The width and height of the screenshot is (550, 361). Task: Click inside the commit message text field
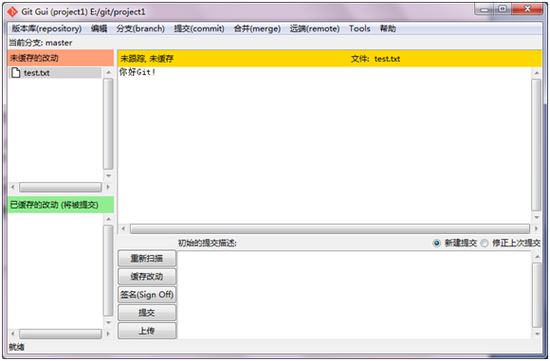point(354,294)
